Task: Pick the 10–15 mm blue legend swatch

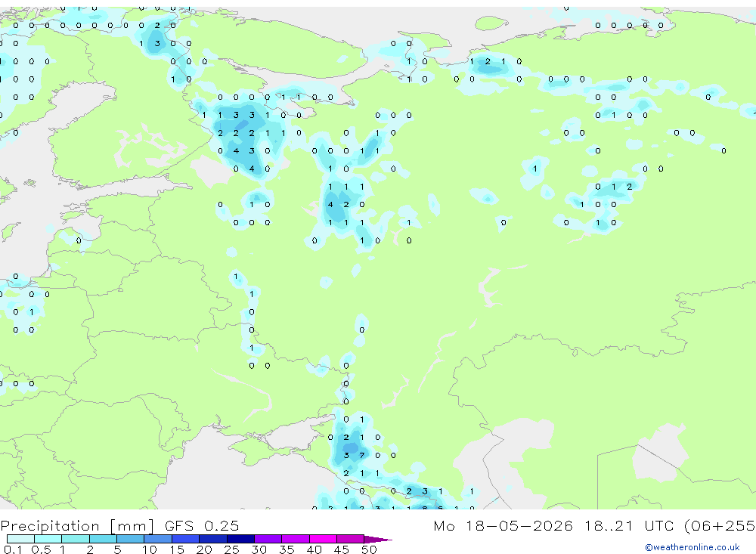Action: (158, 539)
